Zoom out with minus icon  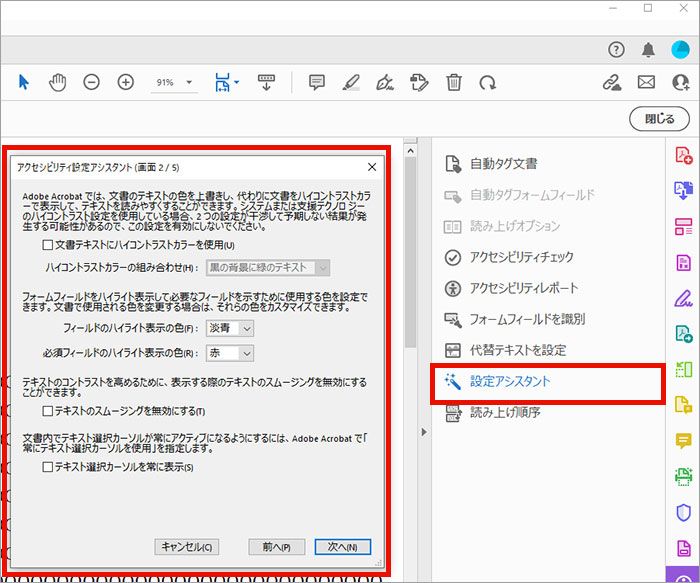92,83
